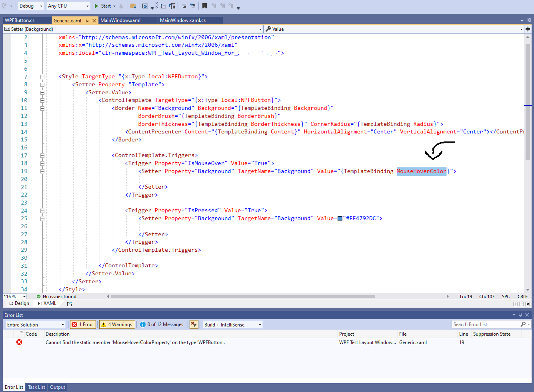Click the clear all bookmarks icon
The image size is (534, 392).
click(231, 6)
